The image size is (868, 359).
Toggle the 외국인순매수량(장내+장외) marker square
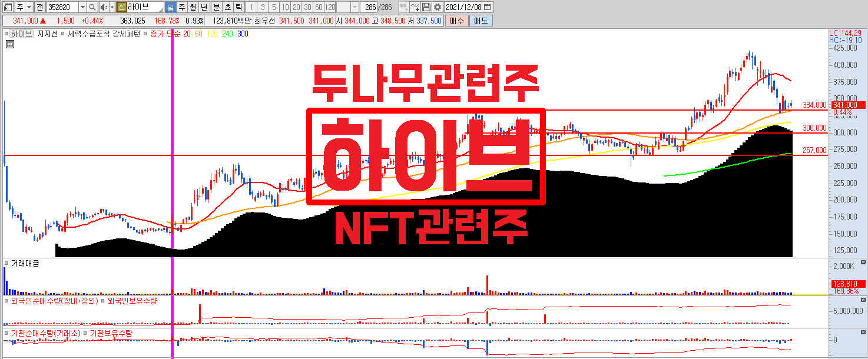[x=7, y=300]
